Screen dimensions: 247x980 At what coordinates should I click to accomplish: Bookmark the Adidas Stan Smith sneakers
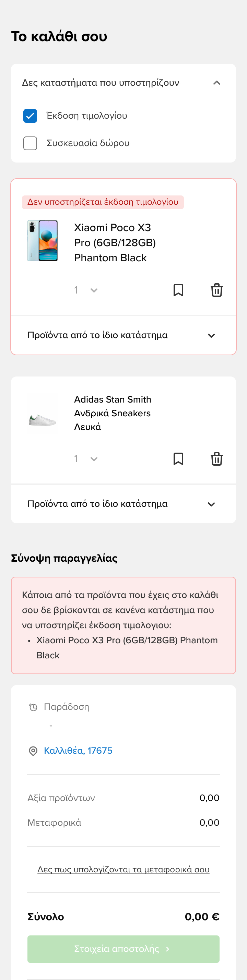[x=178, y=459]
